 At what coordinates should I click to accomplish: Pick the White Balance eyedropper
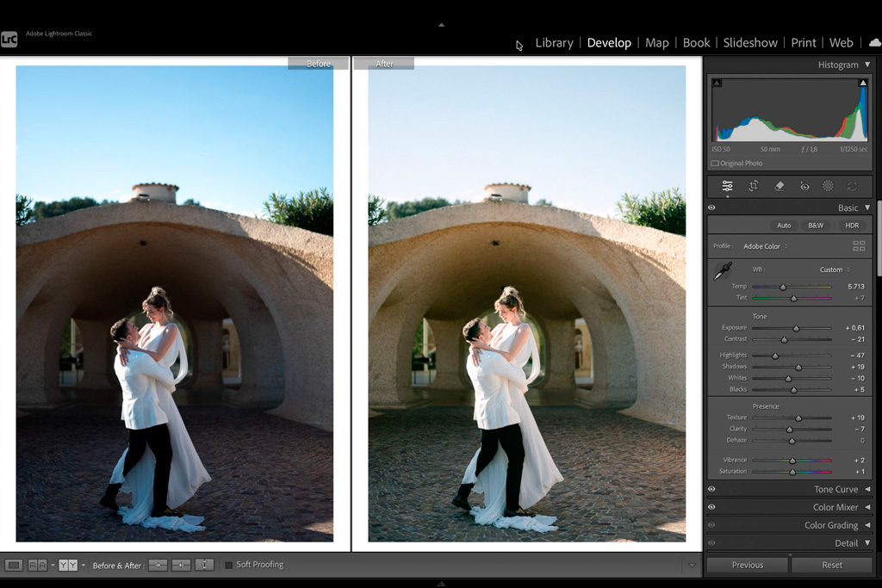coord(721,272)
